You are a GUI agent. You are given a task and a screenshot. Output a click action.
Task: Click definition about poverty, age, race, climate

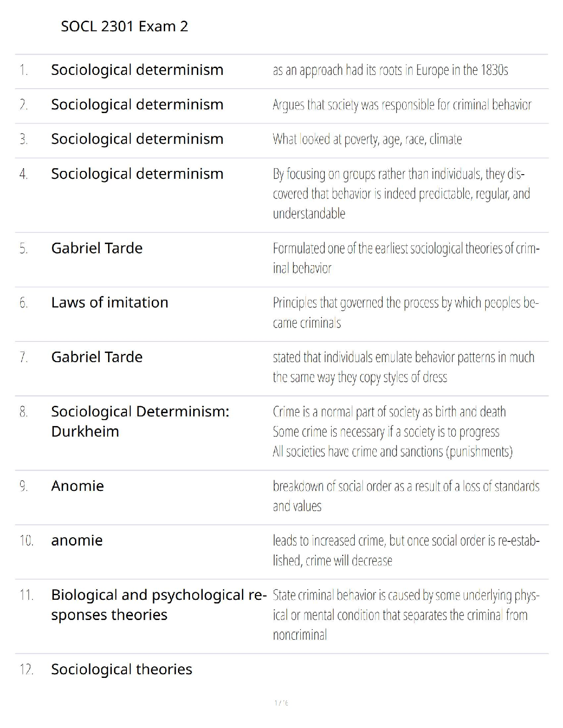[x=367, y=139]
